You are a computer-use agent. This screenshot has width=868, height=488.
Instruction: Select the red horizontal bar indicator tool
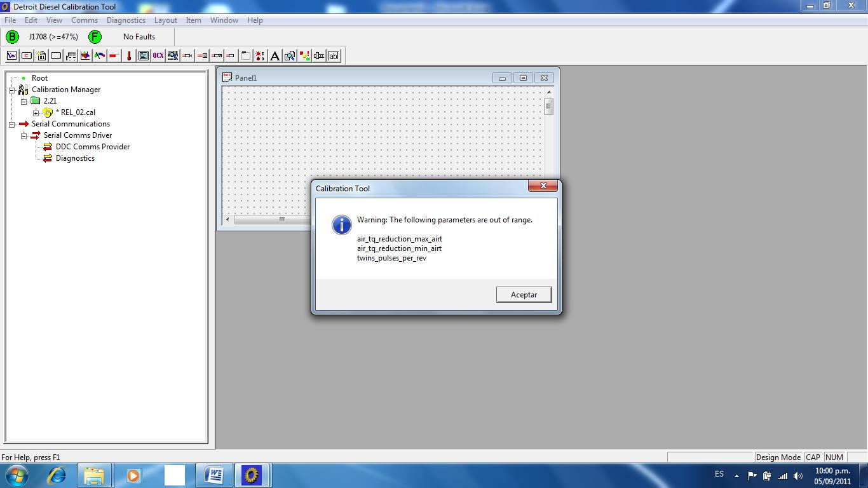click(x=114, y=56)
